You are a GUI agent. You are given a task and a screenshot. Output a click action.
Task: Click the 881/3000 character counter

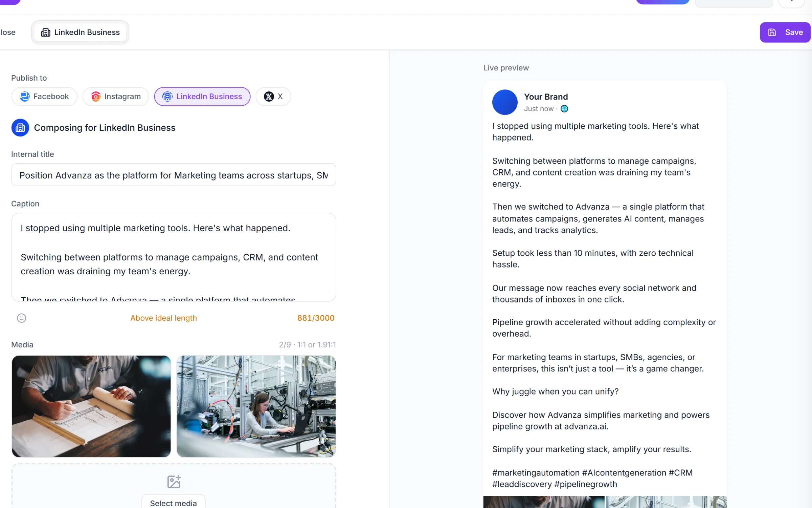pyautogui.click(x=316, y=318)
